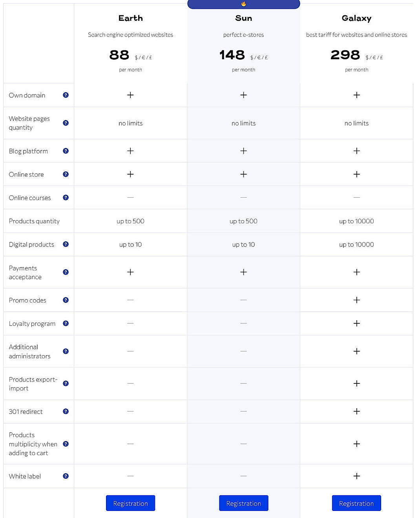420x518 pixels.
Task: Click the plus for Galaxy Promo codes
Action: pos(356,300)
